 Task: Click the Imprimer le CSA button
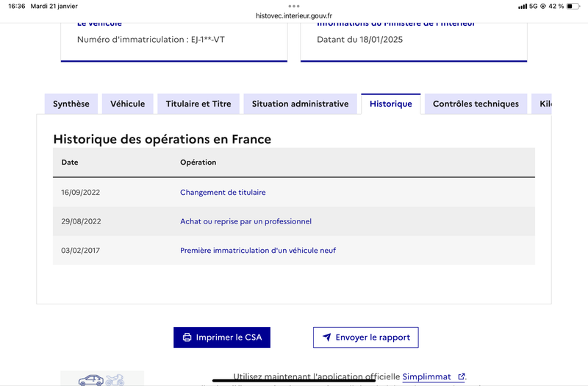(222, 337)
